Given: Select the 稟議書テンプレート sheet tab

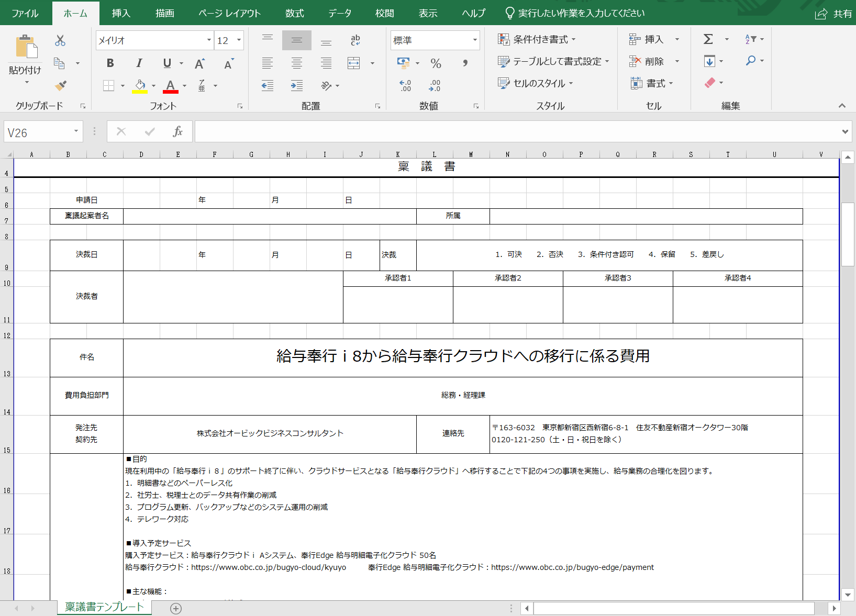Looking at the screenshot, I should click(104, 607).
